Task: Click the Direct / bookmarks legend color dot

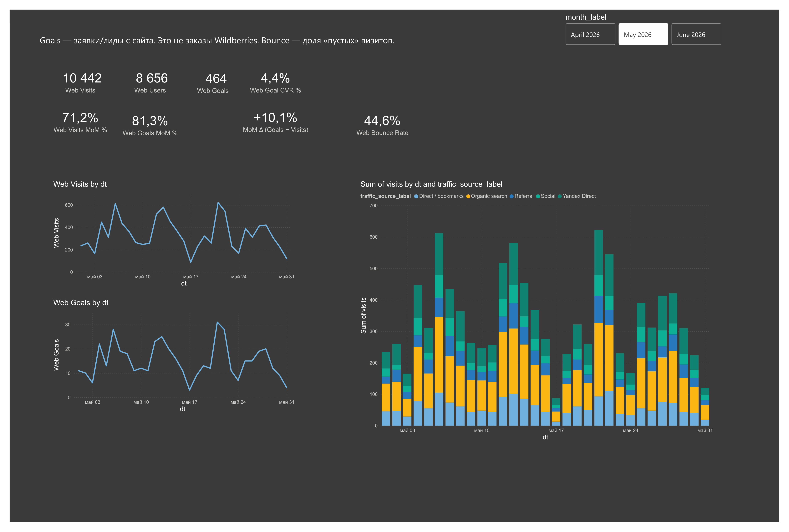Action: pos(416,196)
